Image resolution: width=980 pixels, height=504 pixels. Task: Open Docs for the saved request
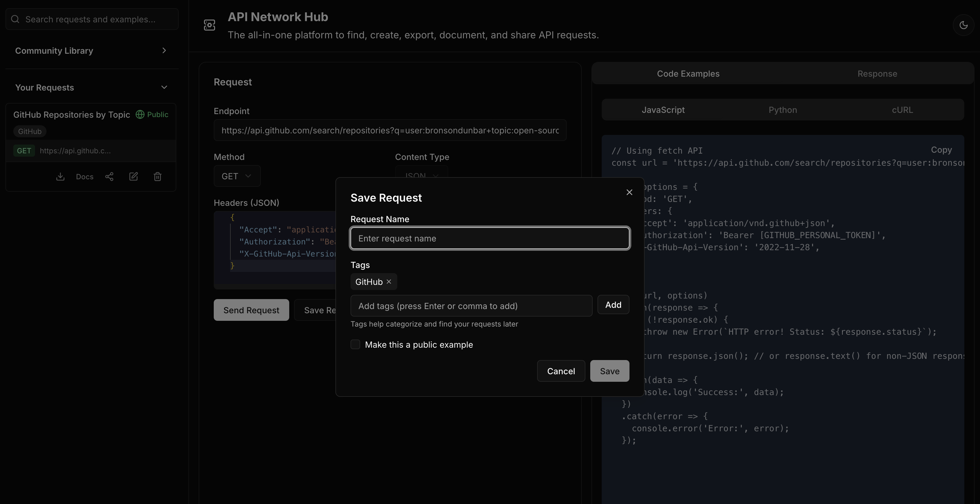(85, 177)
